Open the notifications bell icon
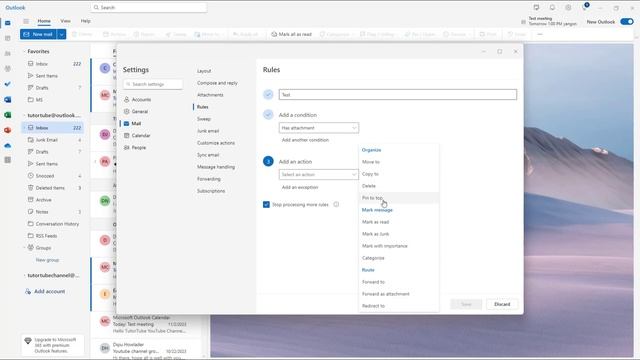 coord(552,8)
